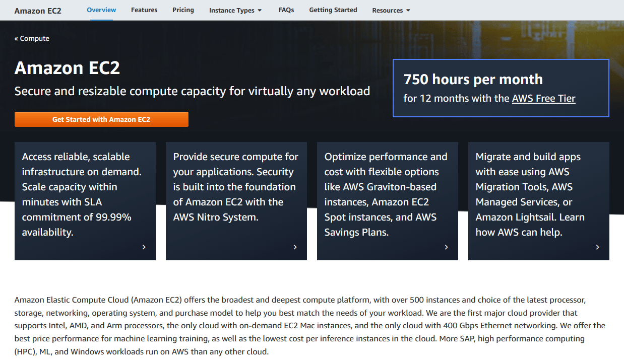Click the Resources dropdown caret
Image resolution: width=624 pixels, height=364 pixels.
point(408,10)
